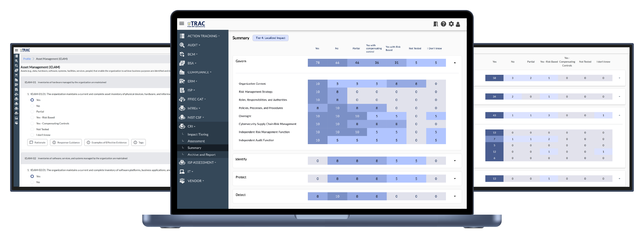This screenshot has width=644, height=238.
Task: Click the Action Tracking list icon
Action: [182, 36]
